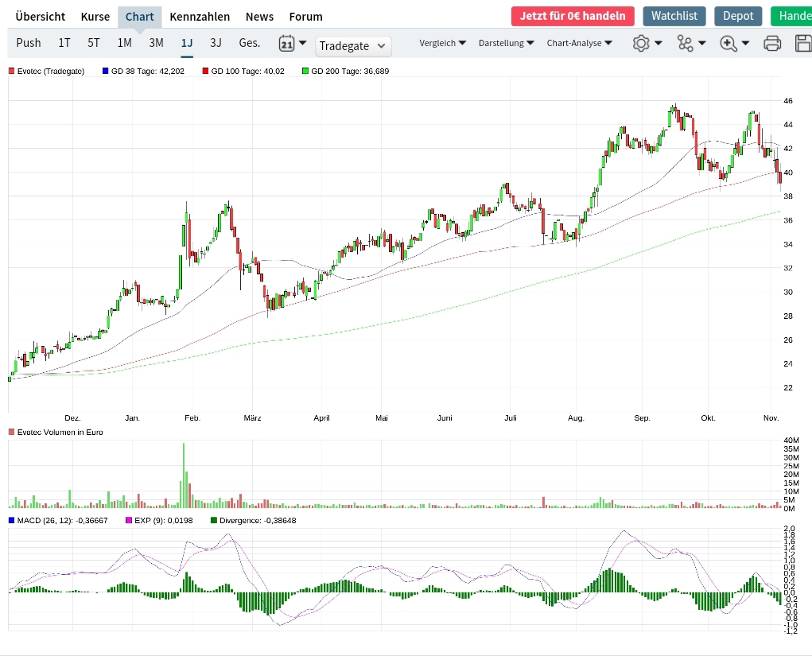Click the blue GD 38 Tage swatch

(106, 71)
